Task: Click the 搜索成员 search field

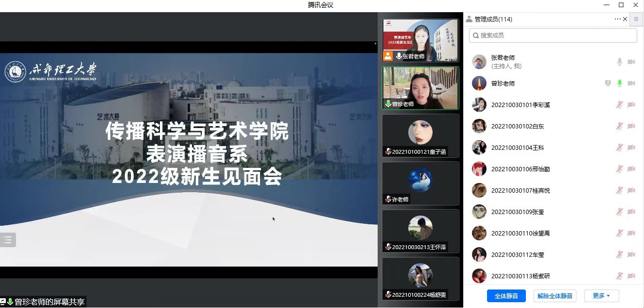Action: (553, 36)
